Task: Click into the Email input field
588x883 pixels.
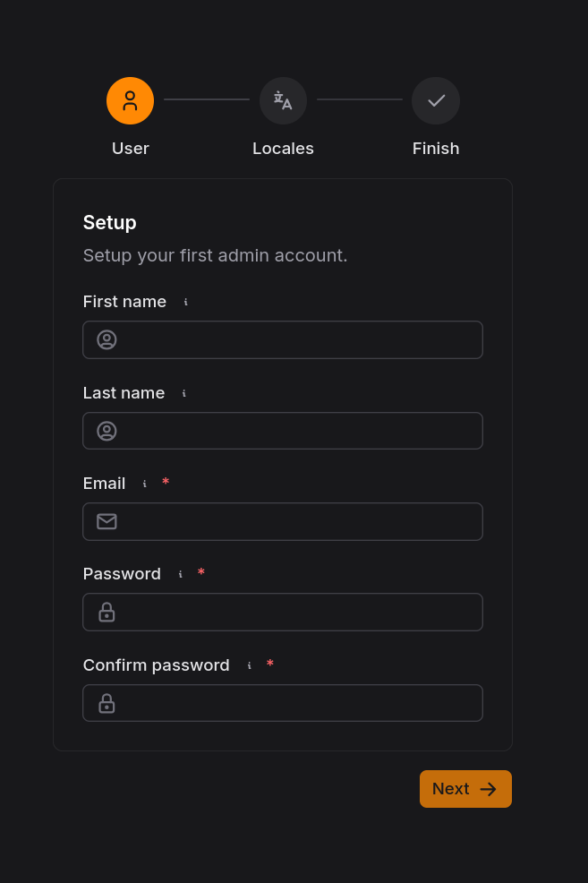Action: [x=300, y=522]
